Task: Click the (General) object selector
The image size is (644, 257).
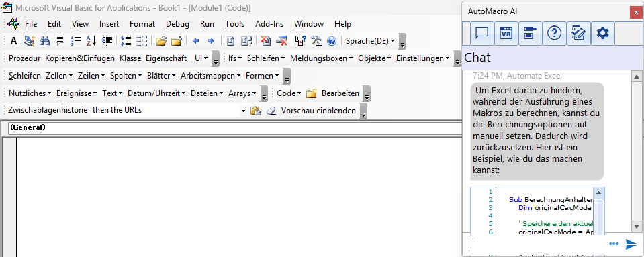Action: pyautogui.click(x=234, y=127)
